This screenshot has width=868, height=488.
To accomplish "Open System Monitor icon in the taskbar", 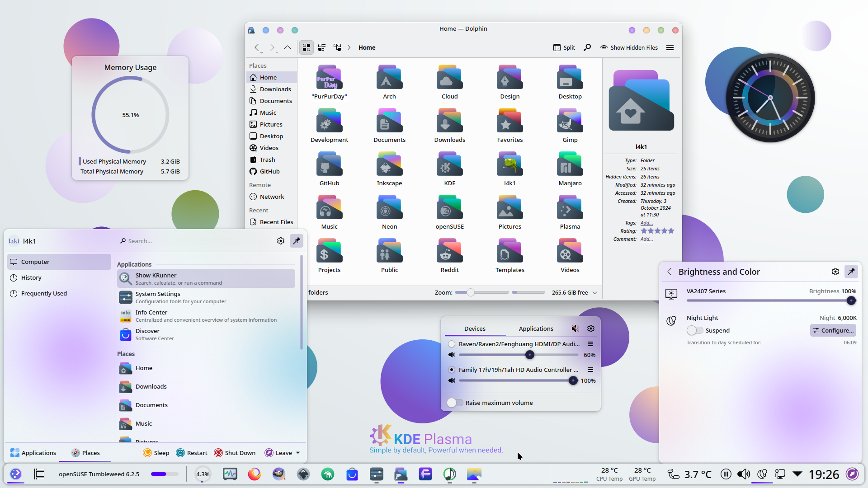I will (230, 474).
